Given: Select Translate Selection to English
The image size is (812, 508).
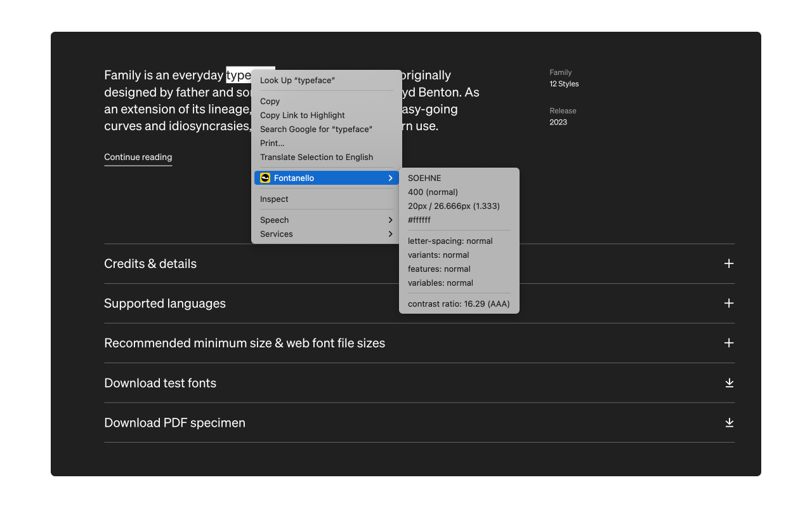Looking at the screenshot, I should click(317, 157).
